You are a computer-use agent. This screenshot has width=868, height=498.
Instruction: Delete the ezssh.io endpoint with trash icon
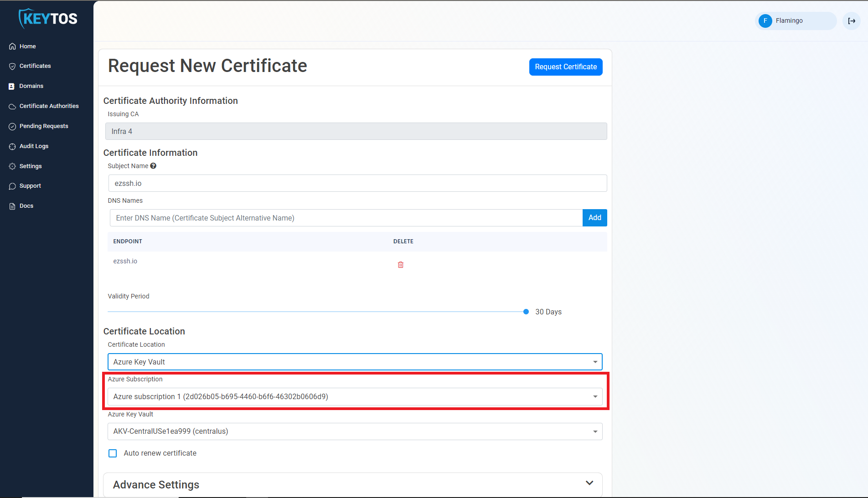401,265
